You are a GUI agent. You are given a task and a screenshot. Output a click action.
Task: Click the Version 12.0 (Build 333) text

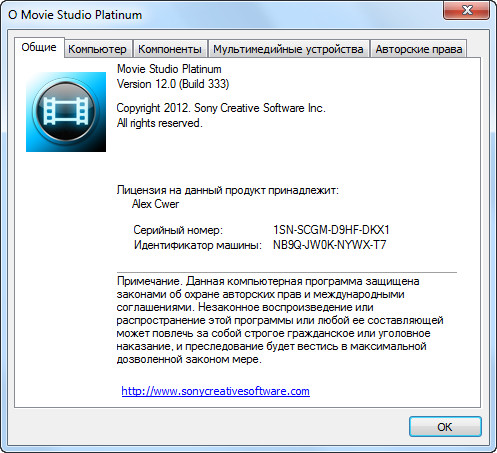point(173,84)
